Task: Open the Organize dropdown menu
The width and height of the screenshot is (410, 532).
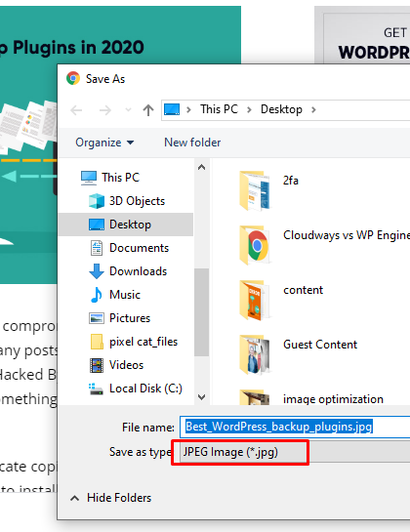Action: (x=104, y=143)
